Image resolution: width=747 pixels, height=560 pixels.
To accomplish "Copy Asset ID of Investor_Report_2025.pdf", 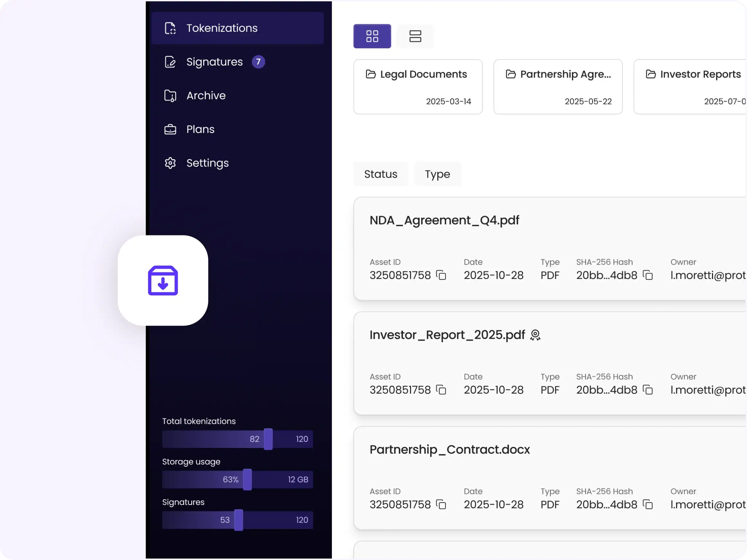I will [x=441, y=390].
